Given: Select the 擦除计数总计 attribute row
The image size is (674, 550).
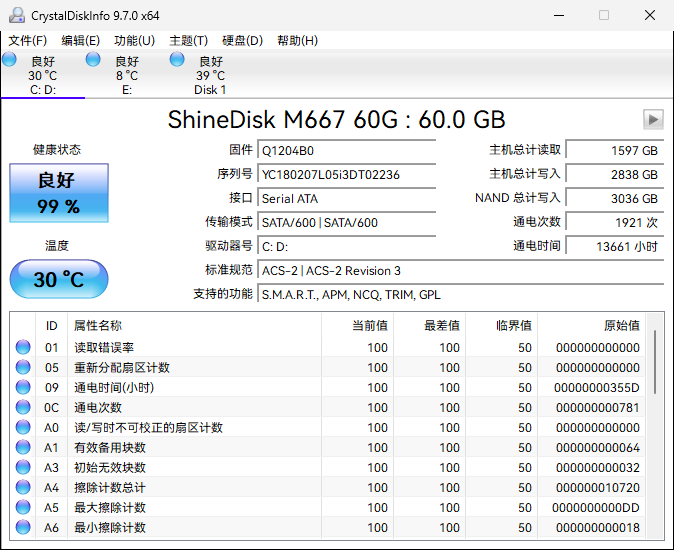Looking at the screenshot, I should [328, 487].
